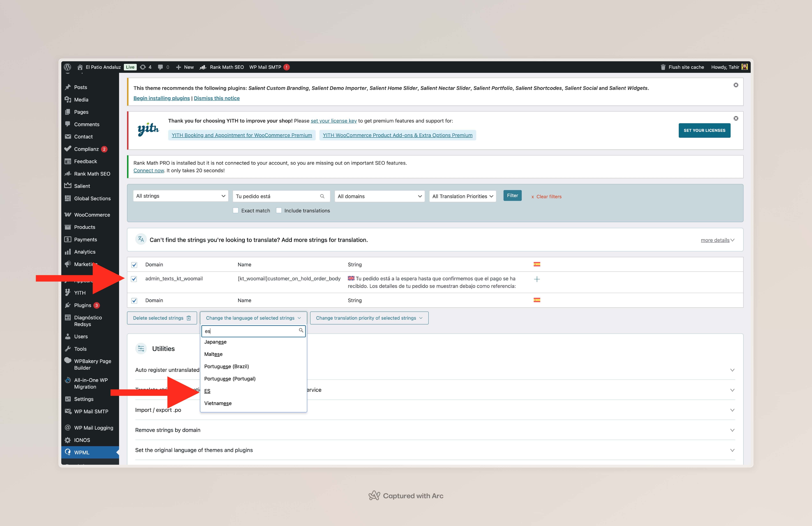Viewport: 812px width, 526px height.
Task: Uncheck the admin_texts_kt_woomail row checkbox
Action: click(x=134, y=279)
